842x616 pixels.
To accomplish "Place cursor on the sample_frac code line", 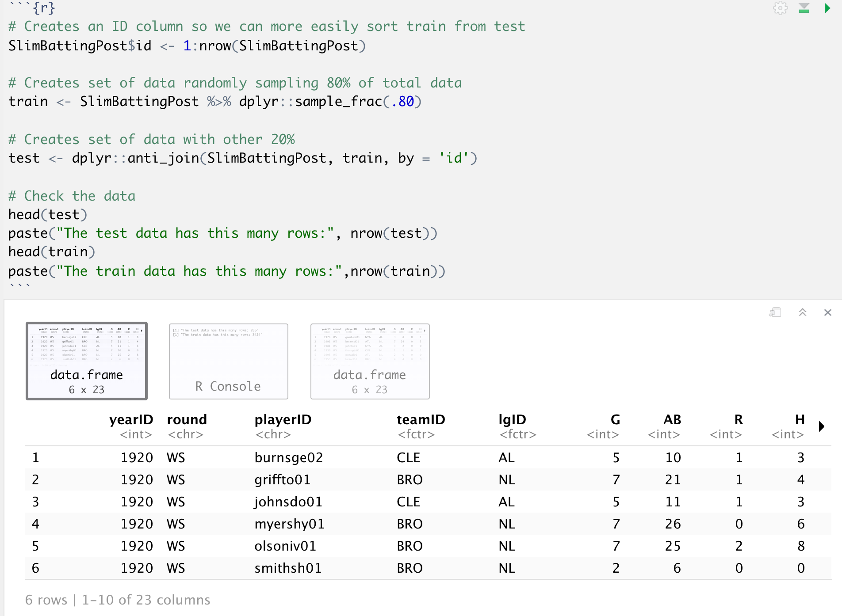I will point(215,102).
